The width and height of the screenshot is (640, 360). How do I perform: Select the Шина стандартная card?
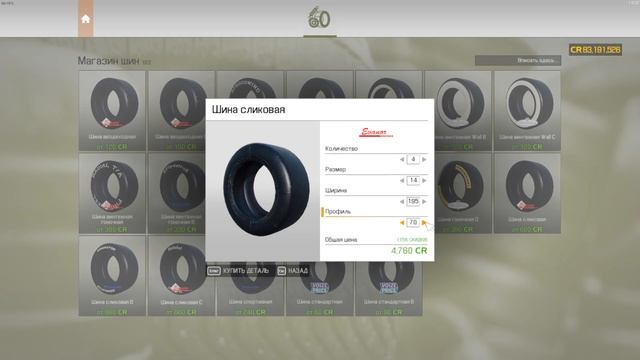tap(320, 289)
